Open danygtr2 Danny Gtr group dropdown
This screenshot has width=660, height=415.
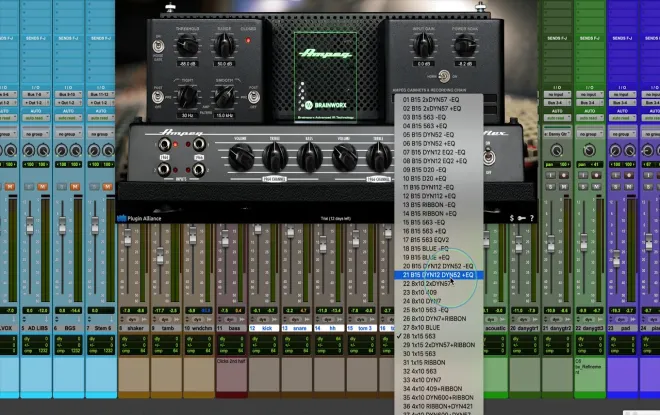coord(556,134)
